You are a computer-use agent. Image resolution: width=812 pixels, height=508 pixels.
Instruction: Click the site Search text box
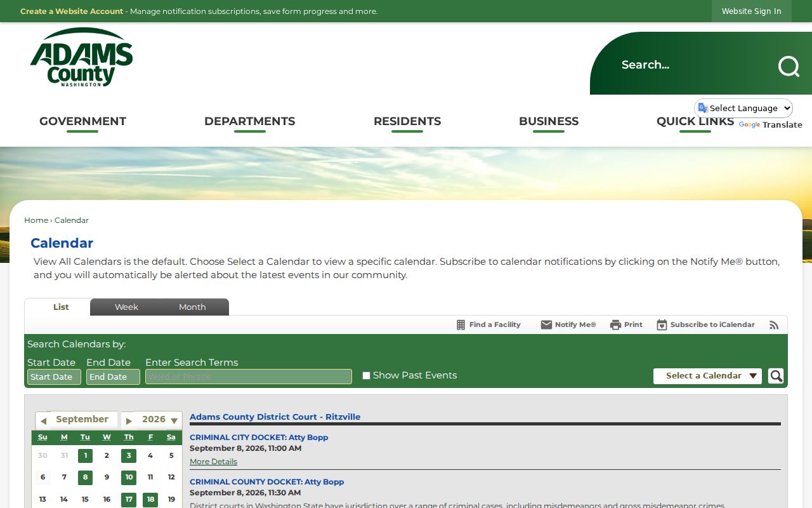point(691,65)
